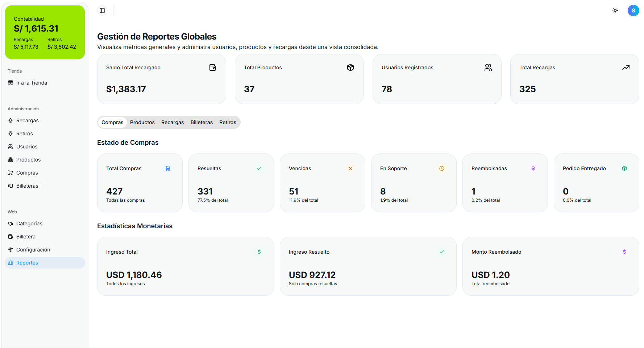Click the trending arrow icon on Total Recargas card
644x348 pixels.
[626, 67]
